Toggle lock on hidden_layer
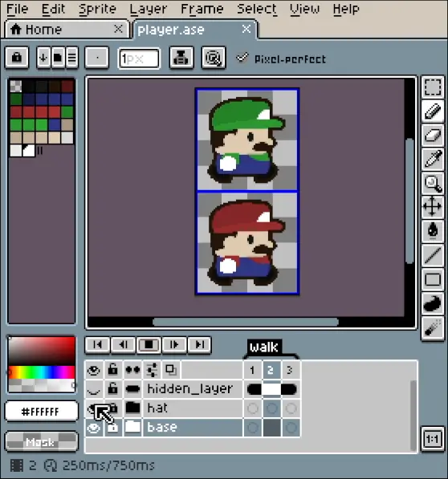The height and width of the screenshot is (479, 448). coord(112,389)
